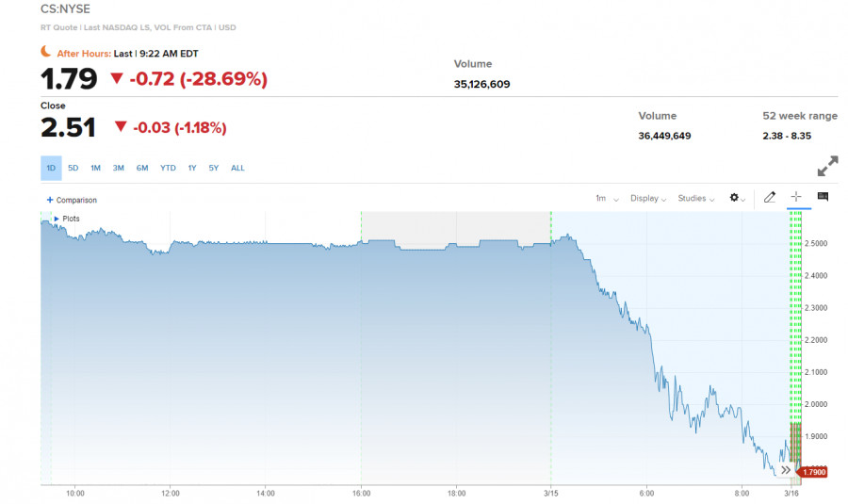Click the Comparison link
The width and height of the screenshot is (848, 504).
[x=76, y=200]
